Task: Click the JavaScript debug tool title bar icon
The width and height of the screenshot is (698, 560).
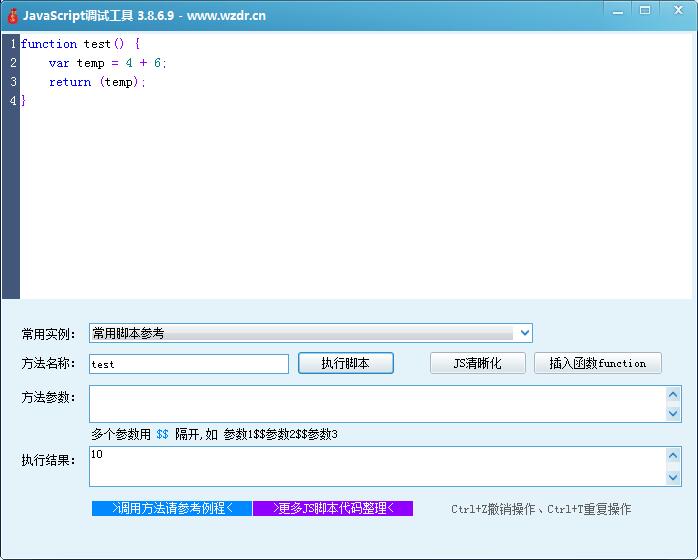Action: click(13, 16)
